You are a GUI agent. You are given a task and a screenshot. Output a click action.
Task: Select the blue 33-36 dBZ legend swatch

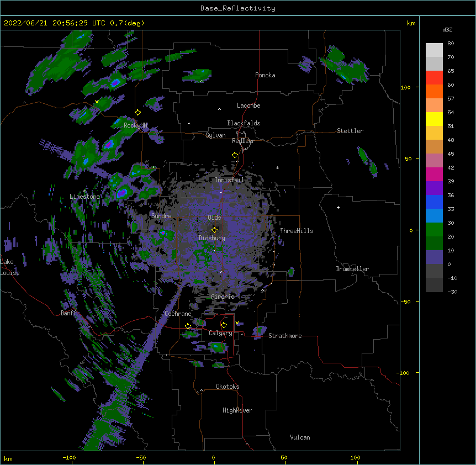click(x=434, y=202)
